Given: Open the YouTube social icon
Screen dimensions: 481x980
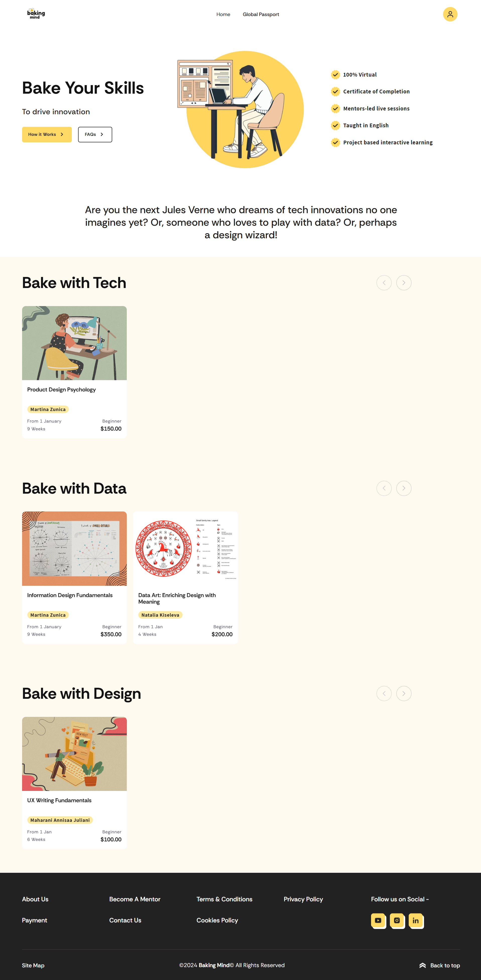Looking at the screenshot, I should [378, 920].
